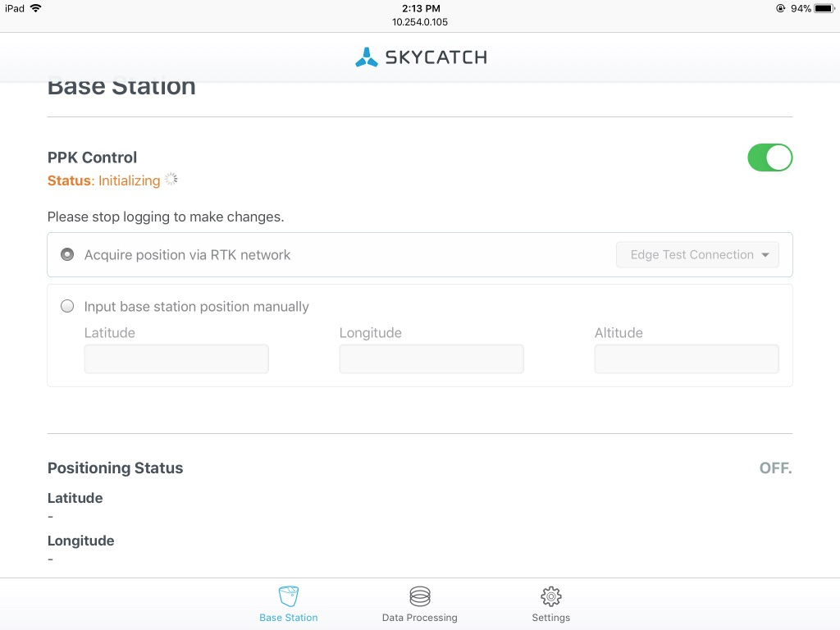This screenshot has width=840, height=630.
Task: Click the 10.254.0.105 address bar text
Action: pos(420,22)
